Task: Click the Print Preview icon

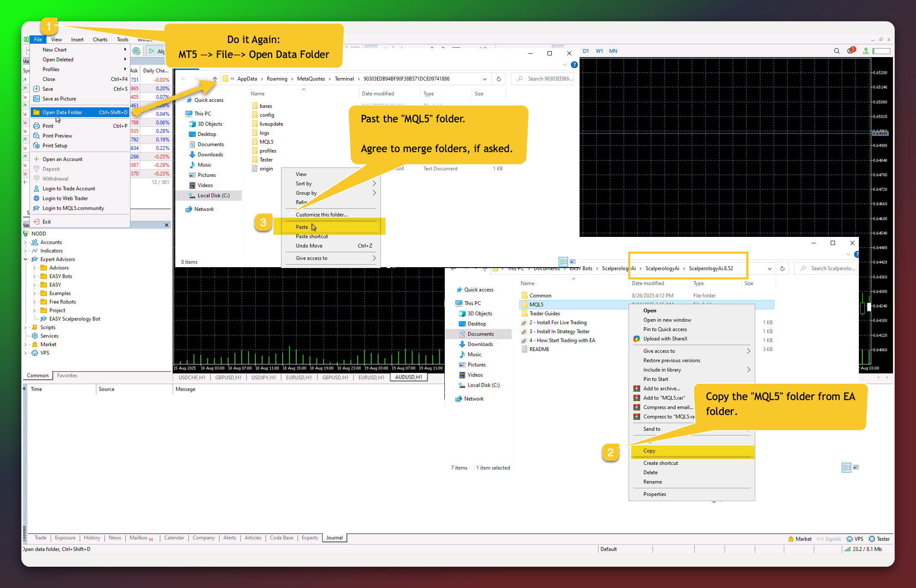Action: pyautogui.click(x=37, y=136)
